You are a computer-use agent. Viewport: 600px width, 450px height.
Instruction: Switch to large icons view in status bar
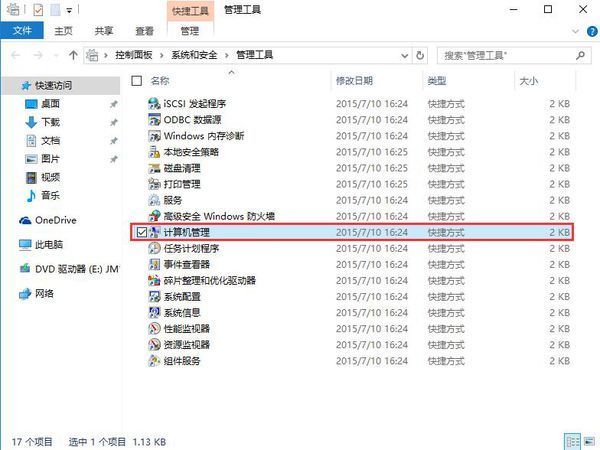click(589, 442)
